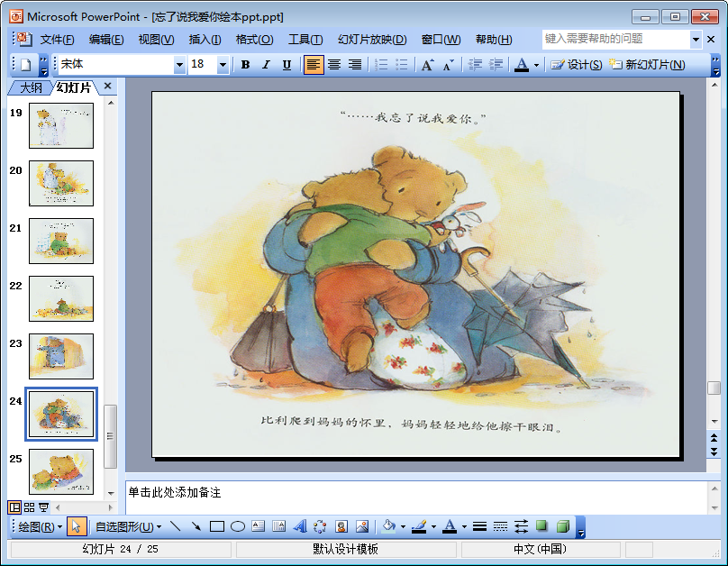Insert picture from file
The image size is (728, 566).
pyautogui.click(x=362, y=526)
